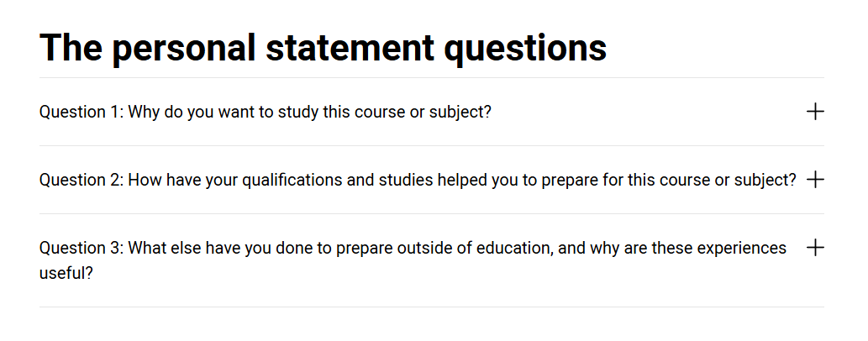The height and width of the screenshot is (341, 868).
Task: Click the word 'useful?' in Question 3
Action: 66,274
